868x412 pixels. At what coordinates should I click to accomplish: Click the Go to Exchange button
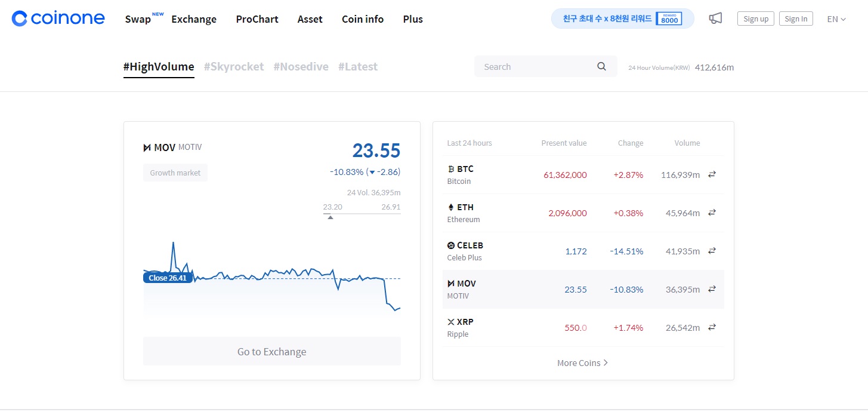(x=272, y=351)
